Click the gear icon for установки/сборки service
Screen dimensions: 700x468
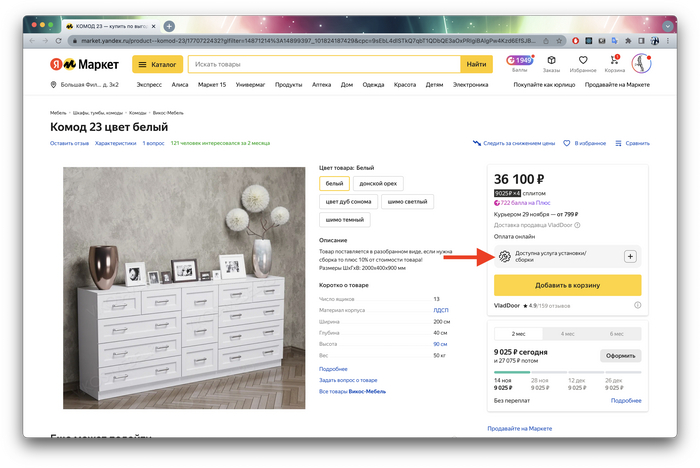coord(504,257)
